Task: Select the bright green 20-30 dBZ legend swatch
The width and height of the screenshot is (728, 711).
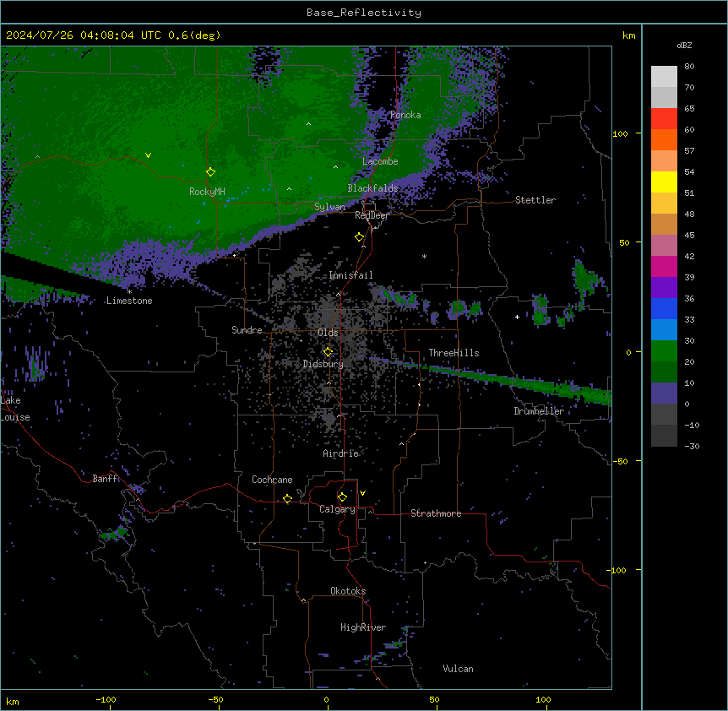Action: (664, 351)
